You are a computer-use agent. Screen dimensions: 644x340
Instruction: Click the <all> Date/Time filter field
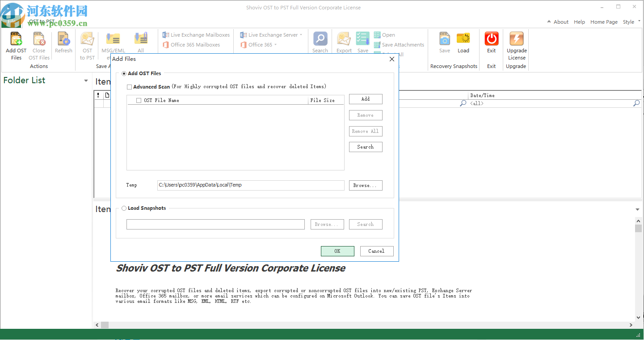pyautogui.click(x=551, y=103)
